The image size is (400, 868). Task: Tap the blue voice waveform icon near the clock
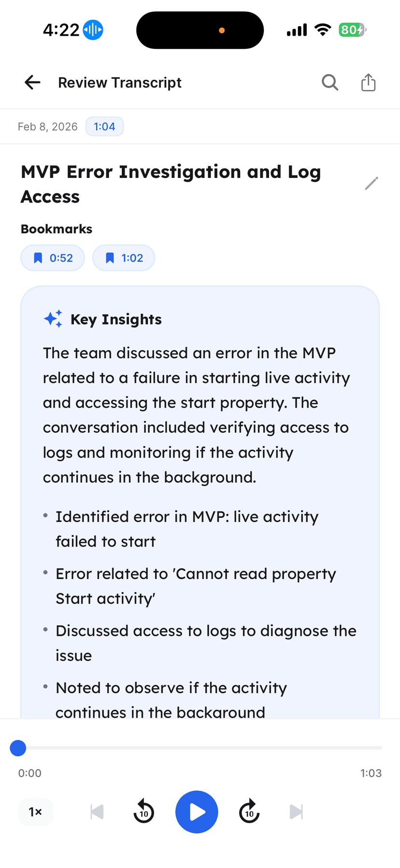point(93,29)
